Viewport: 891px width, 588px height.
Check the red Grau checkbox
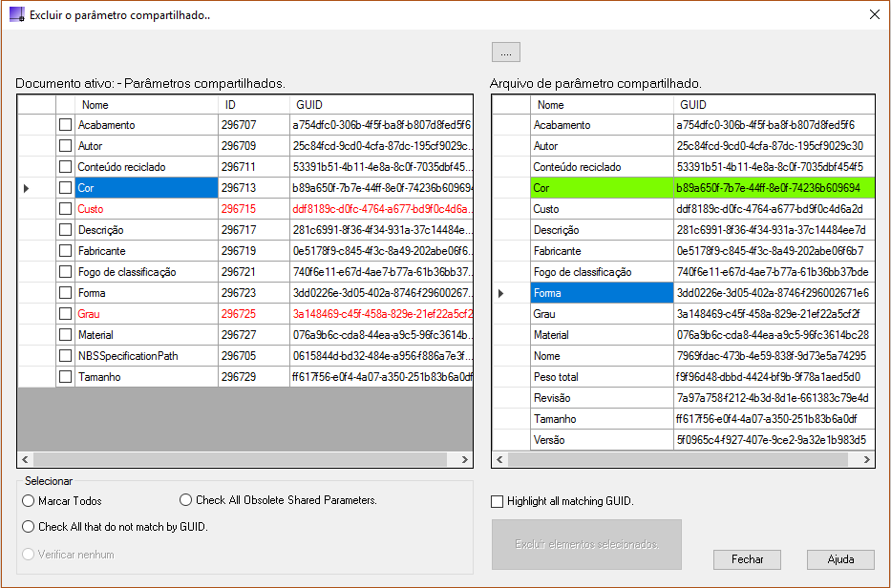[65, 314]
